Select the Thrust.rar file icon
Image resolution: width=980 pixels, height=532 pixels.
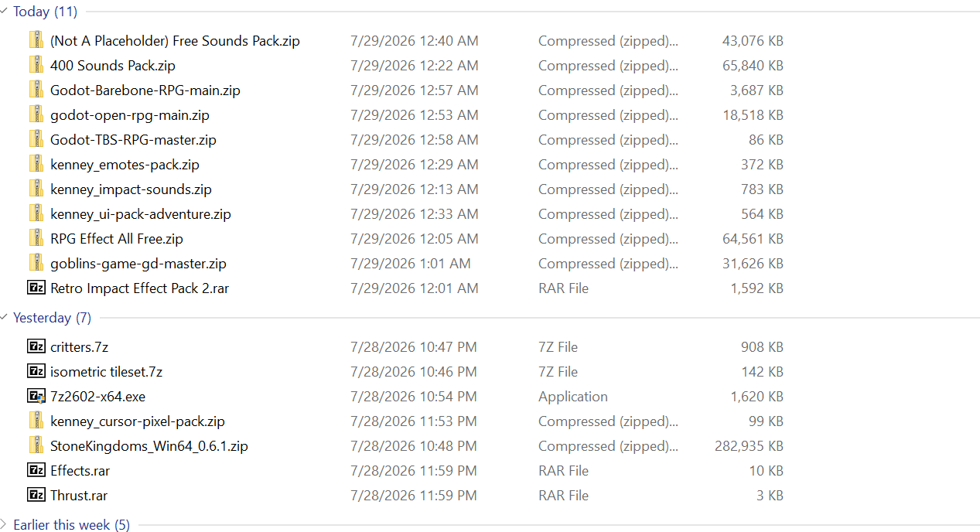(x=36, y=495)
